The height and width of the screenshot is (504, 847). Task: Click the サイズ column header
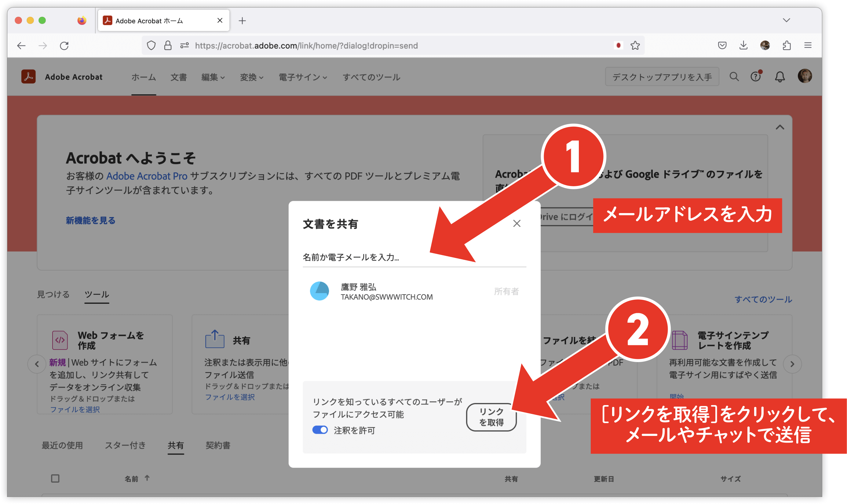click(x=731, y=479)
